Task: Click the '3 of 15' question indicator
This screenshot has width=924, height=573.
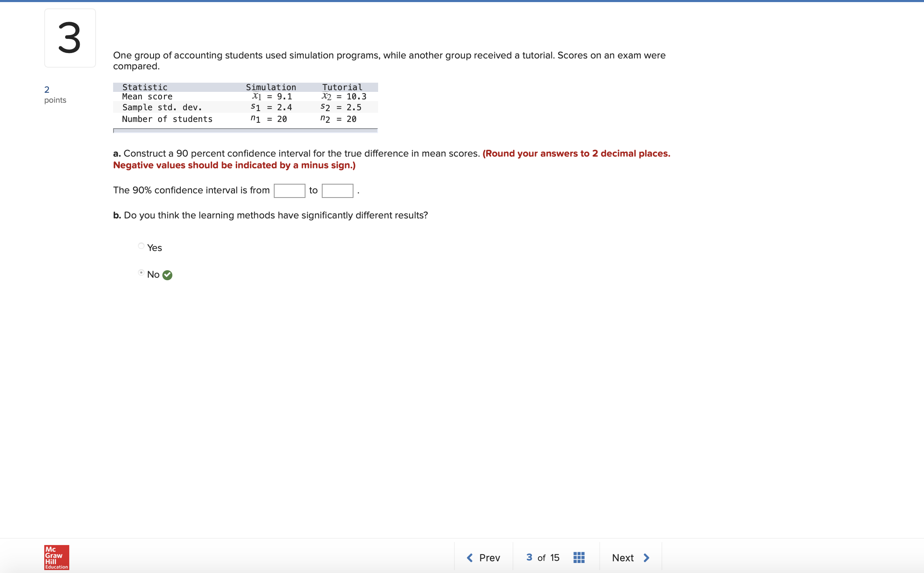Action: (543, 558)
